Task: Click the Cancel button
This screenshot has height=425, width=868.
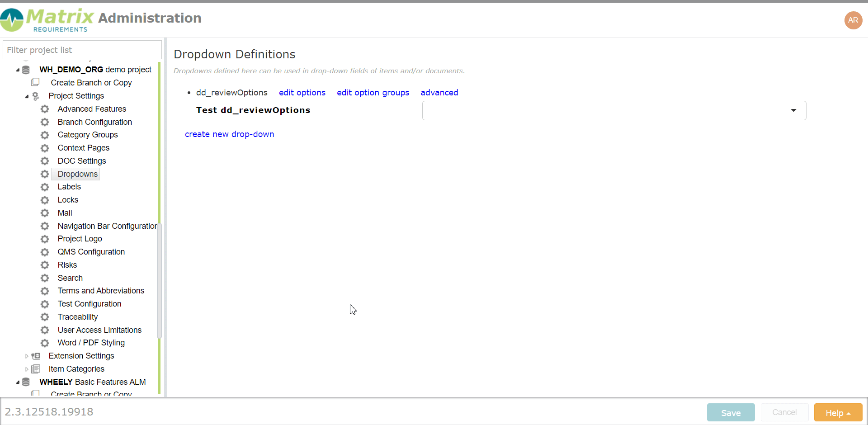Action: pos(784,412)
